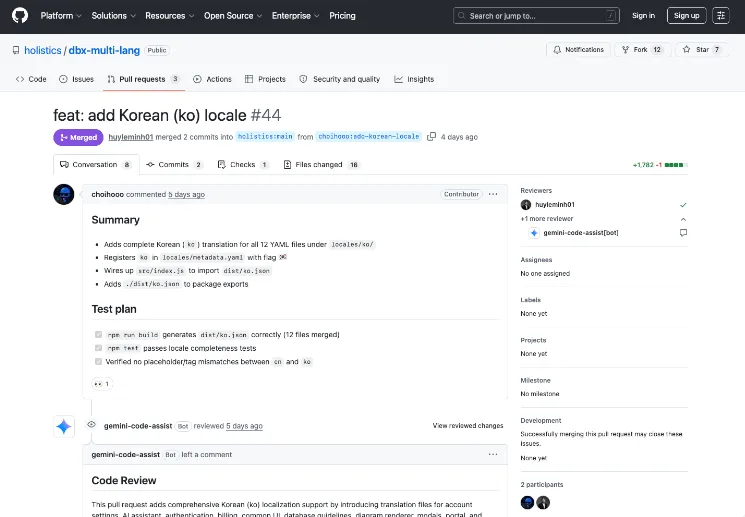Open the holistics organization link
Viewport: 745px width, 517px height.
[43, 50]
